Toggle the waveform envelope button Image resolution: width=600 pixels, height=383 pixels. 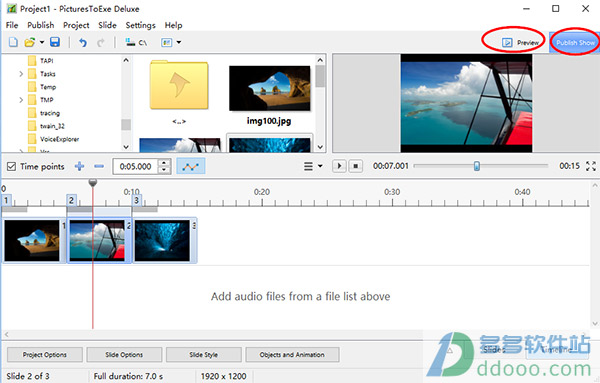click(x=191, y=166)
